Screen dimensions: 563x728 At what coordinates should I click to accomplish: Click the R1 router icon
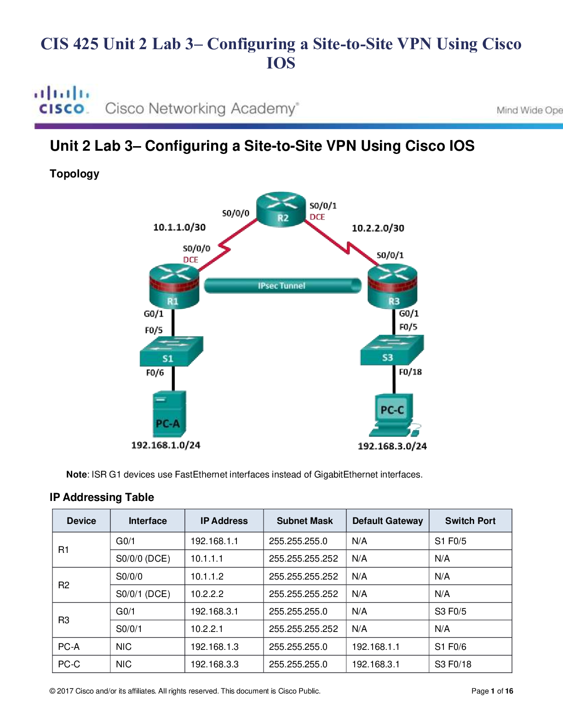[174, 286]
